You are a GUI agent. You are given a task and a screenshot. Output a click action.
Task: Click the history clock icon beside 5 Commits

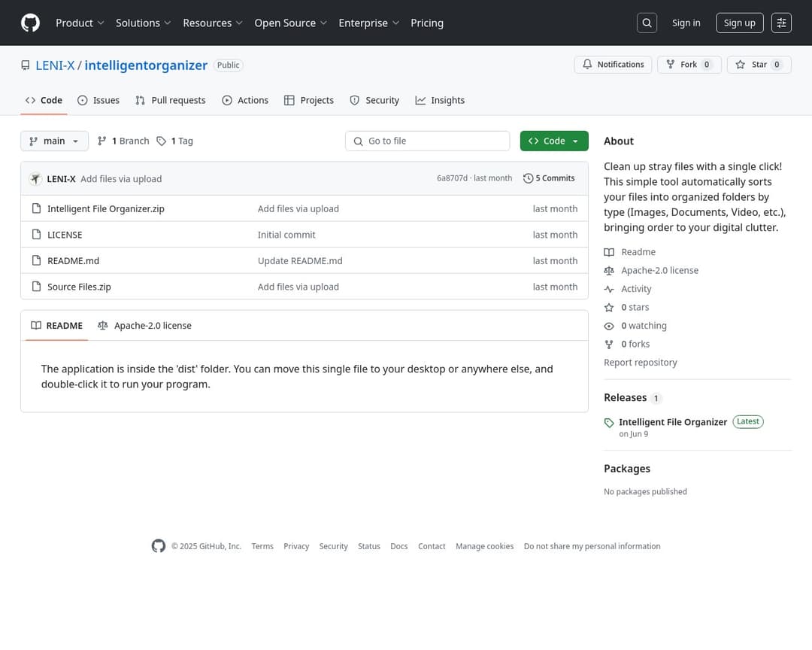[x=528, y=178]
